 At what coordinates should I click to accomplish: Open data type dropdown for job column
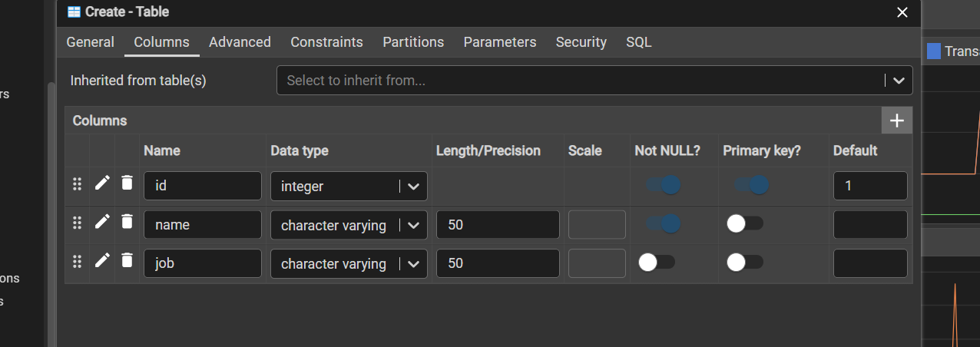[x=413, y=264]
